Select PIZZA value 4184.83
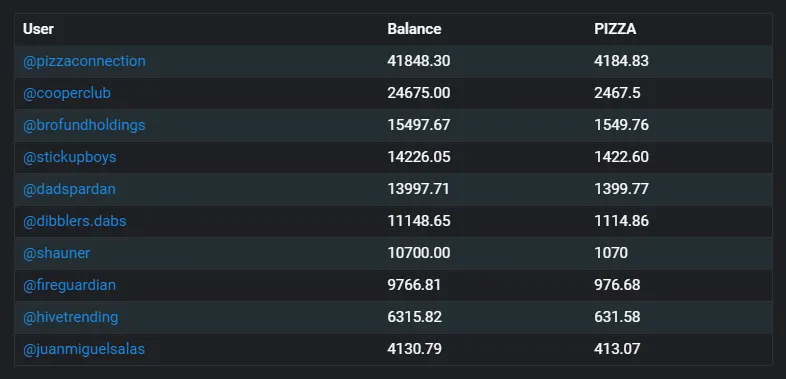786x379 pixels. pyautogui.click(x=622, y=61)
